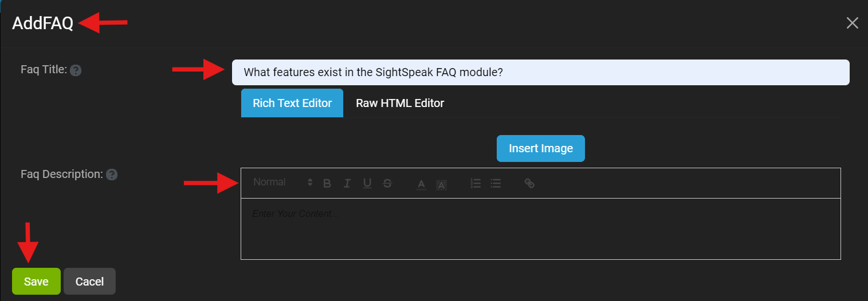Toggle strikethrough formatting in editor toolbar
Screen dimensions: 868x301
[x=387, y=184]
